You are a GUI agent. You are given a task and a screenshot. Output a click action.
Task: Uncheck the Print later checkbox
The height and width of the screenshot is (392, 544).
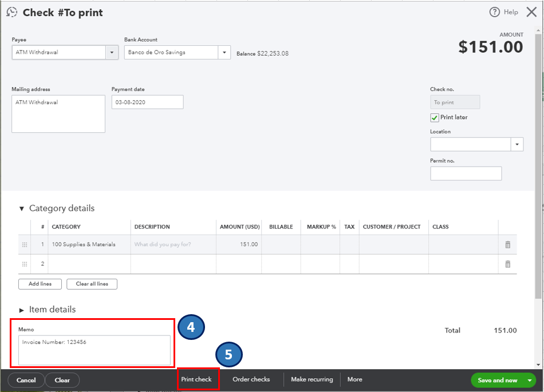coord(435,117)
